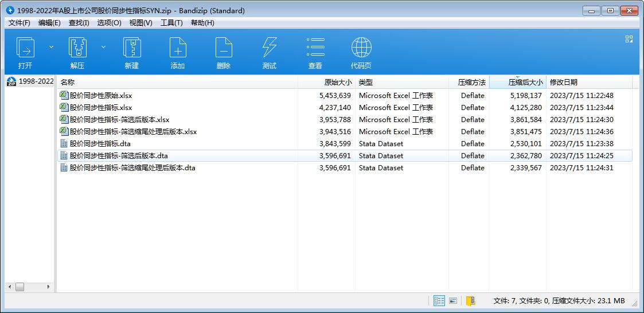Screen dimensions: 644x313
Task: Click the 解压 (Extract) toolbar icon
Action: click(x=77, y=47)
